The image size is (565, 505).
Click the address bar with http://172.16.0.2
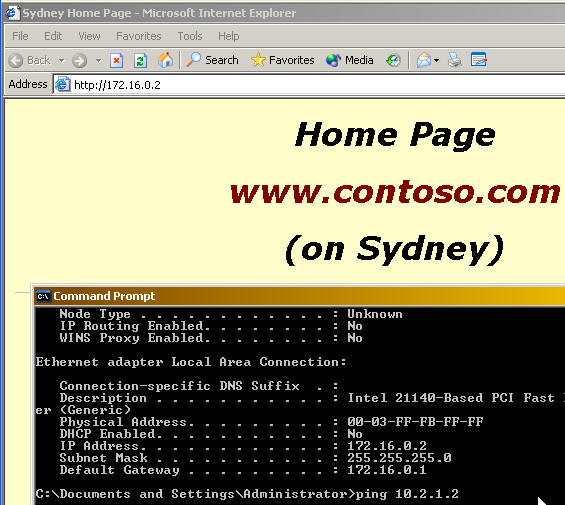(x=309, y=85)
